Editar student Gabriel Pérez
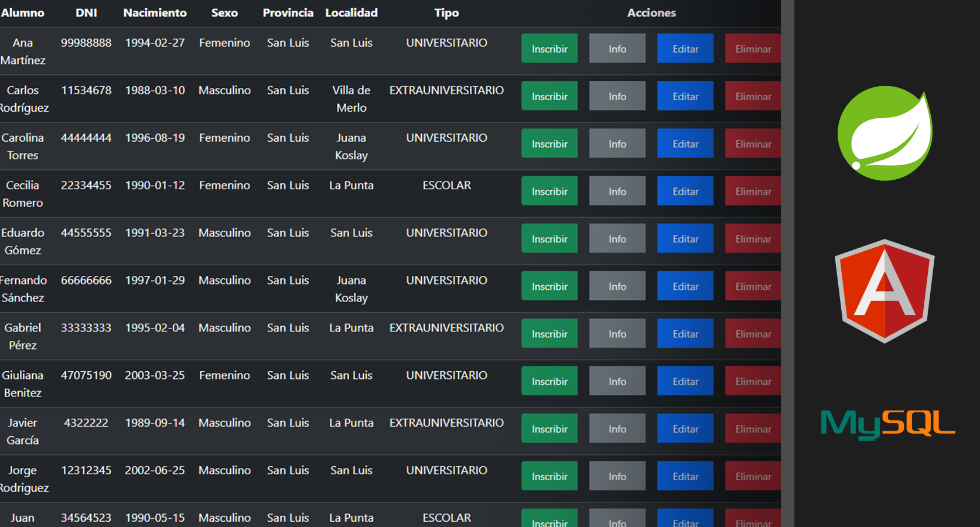Screen dimensions: 980x527 [x=685, y=333]
